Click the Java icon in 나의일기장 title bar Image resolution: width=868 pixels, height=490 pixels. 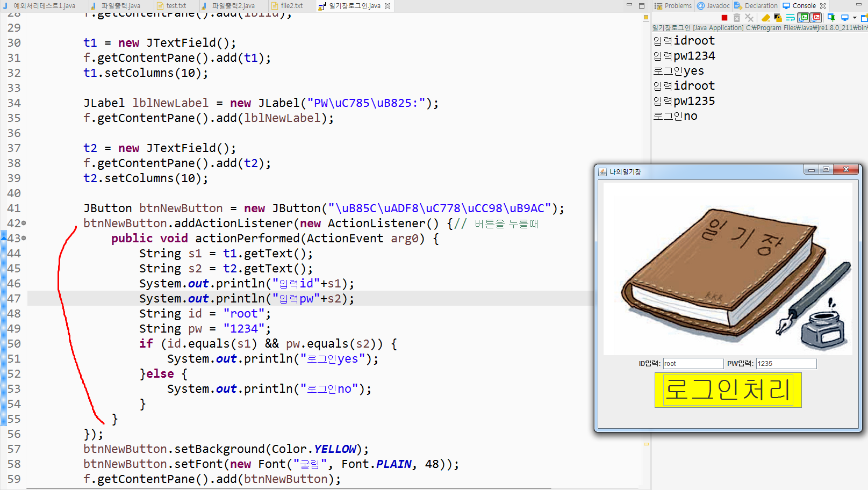[603, 172]
